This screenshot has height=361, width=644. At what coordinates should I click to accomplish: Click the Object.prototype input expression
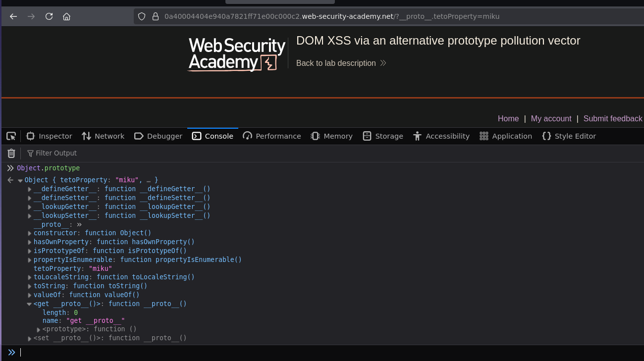point(48,168)
